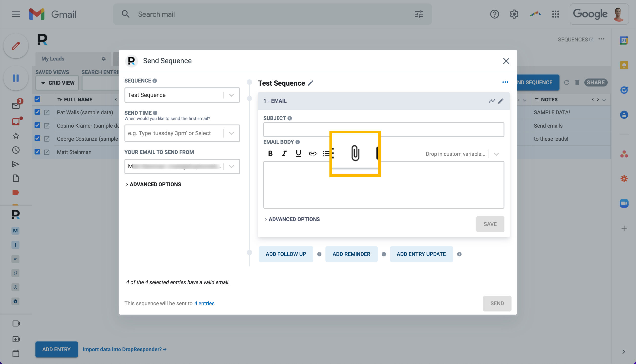Open the email-to-send-from dropdown
This screenshot has width=636, height=364.
(x=182, y=166)
